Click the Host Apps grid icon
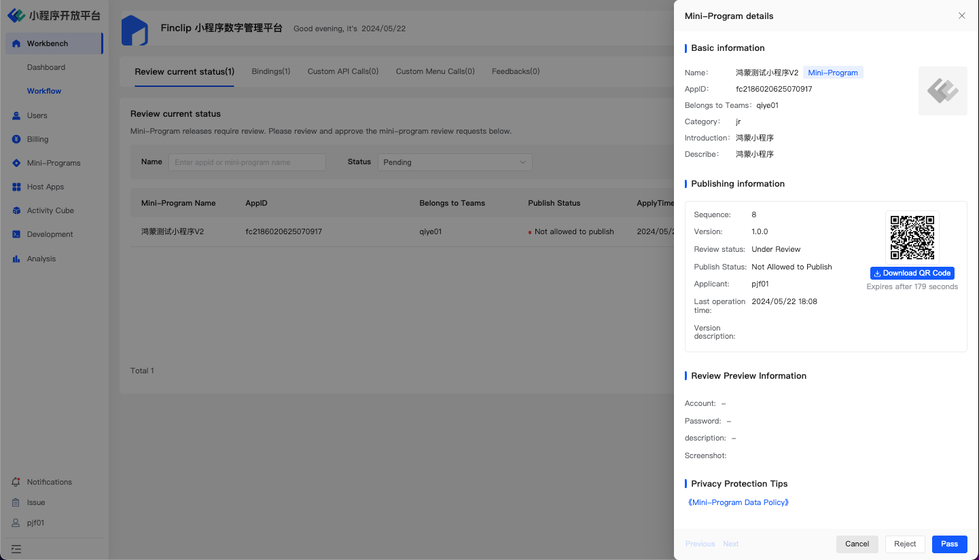 [x=16, y=187]
